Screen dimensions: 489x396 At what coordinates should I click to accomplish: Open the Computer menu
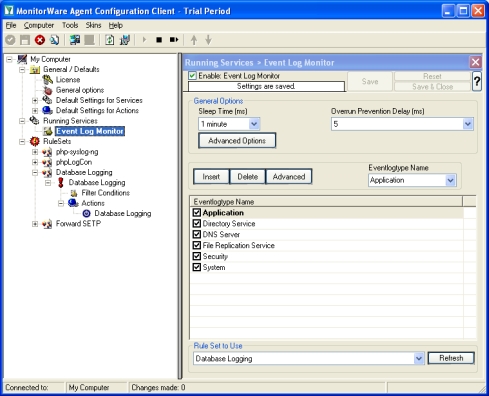39,25
